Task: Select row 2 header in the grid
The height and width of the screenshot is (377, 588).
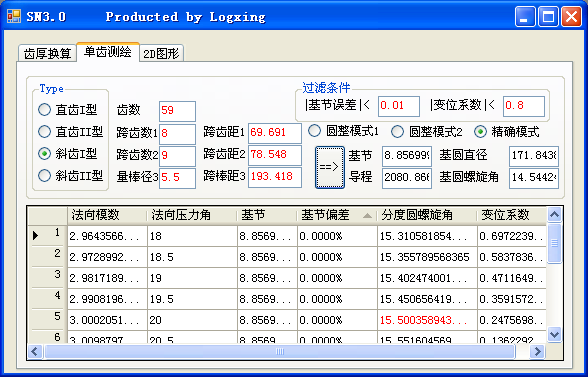Action: pos(48,257)
